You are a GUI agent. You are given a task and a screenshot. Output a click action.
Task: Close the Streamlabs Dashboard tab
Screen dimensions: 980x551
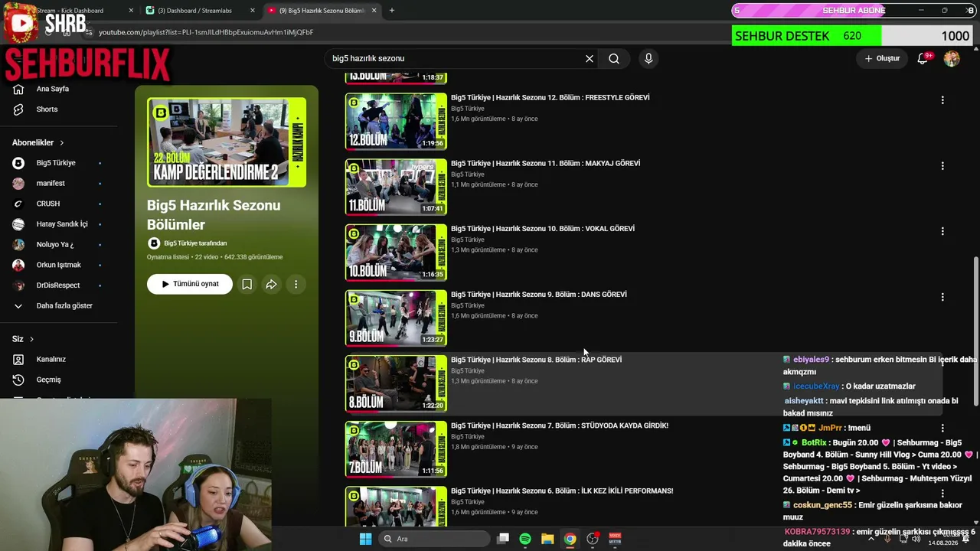(253, 11)
